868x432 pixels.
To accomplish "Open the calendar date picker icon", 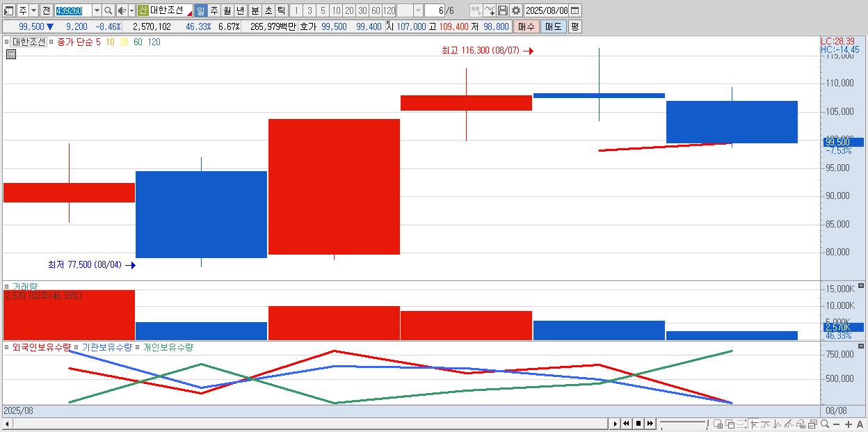I will (576, 10).
